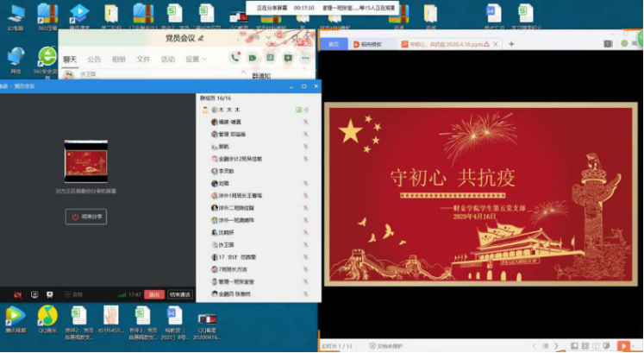Click muted mic icon beside 许卫国
Viewport: 644px width, 353px height.
[x=305, y=245]
